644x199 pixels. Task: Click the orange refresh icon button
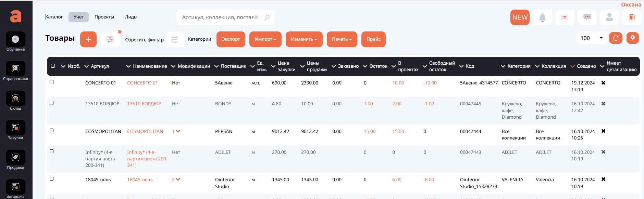pos(615,38)
